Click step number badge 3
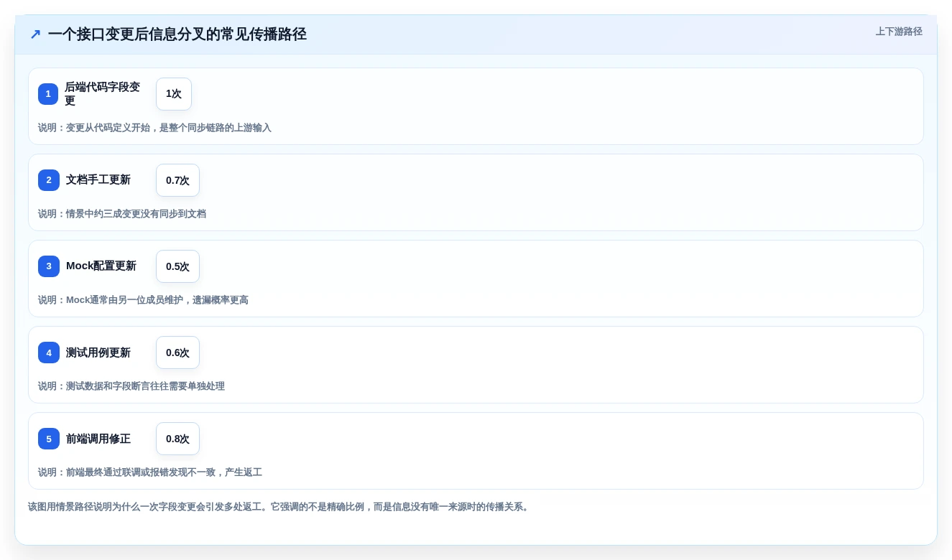952x560 pixels. [49, 266]
